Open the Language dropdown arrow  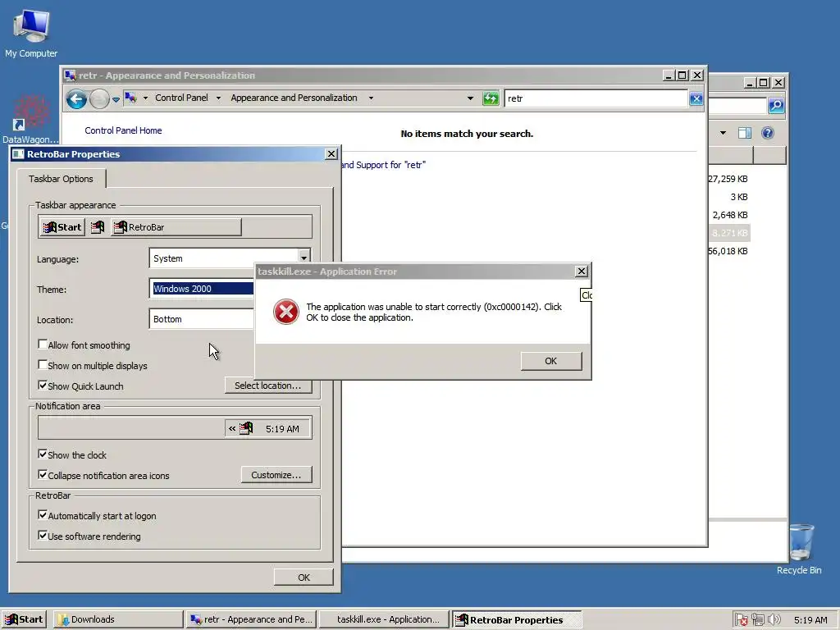pyautogui.click(x=304, y=258)
